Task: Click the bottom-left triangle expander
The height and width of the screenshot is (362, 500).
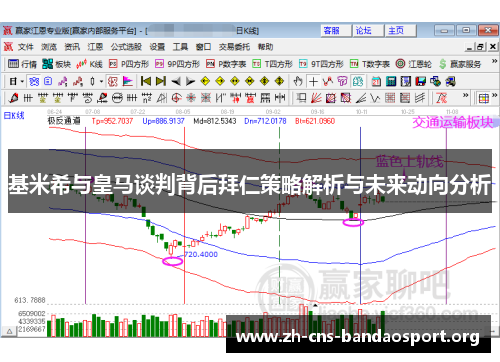Action: click(9, 331)
